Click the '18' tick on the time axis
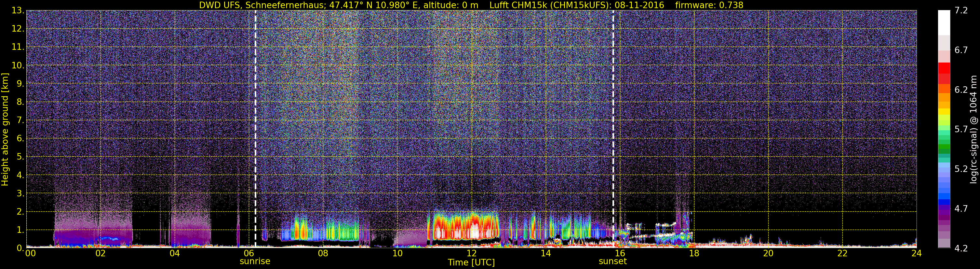The image size is (980, 269). 694,253
